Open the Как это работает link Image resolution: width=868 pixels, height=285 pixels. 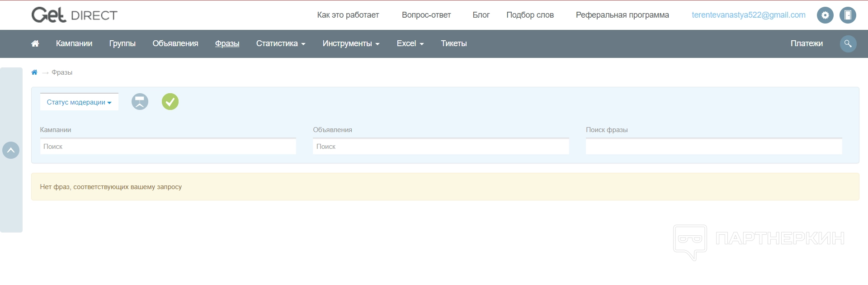tap(348, 15)
